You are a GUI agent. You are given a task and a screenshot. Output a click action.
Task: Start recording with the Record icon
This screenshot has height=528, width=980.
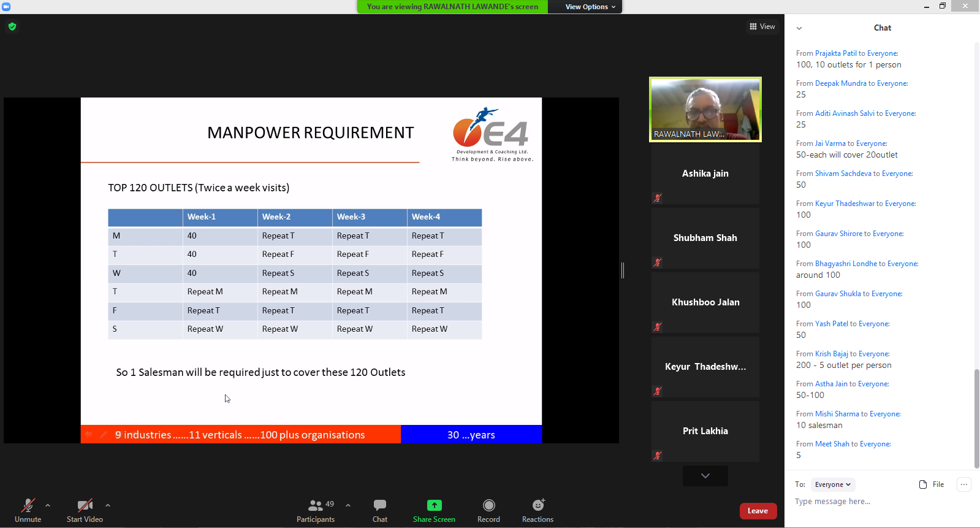click(488, 505)
